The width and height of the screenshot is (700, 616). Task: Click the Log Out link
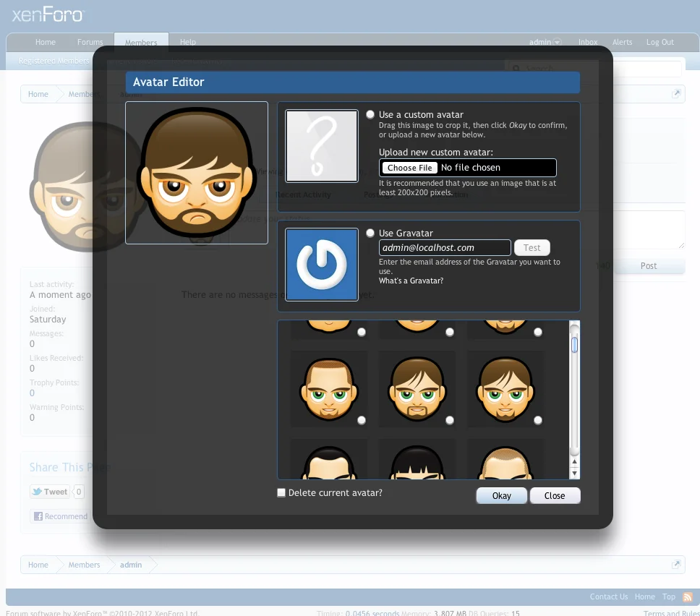660,42
